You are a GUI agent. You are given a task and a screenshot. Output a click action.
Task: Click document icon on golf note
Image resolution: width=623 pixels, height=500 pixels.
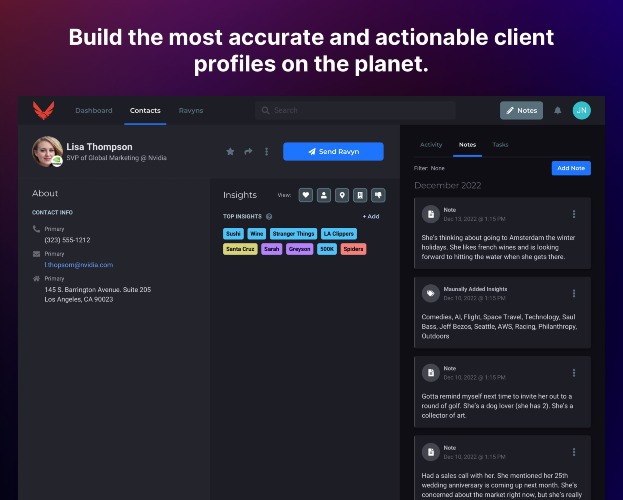coord(431,373)
